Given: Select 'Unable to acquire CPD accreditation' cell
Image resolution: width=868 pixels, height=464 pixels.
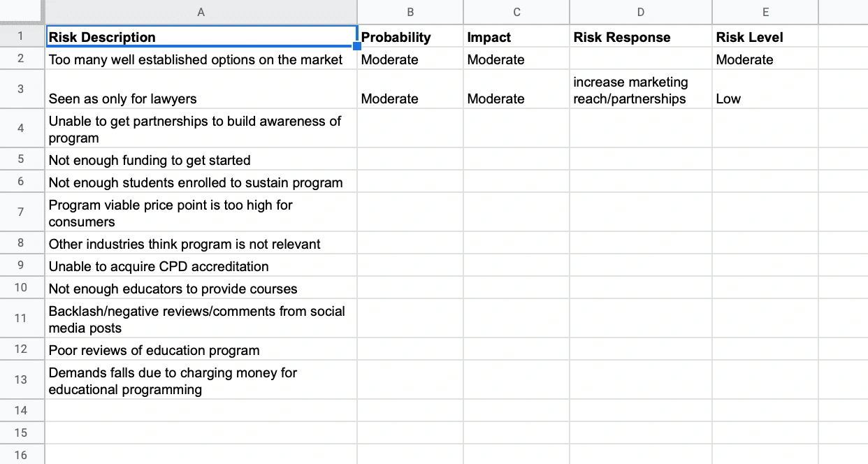Looking at the screenshot, I should (x=201, y=266).
